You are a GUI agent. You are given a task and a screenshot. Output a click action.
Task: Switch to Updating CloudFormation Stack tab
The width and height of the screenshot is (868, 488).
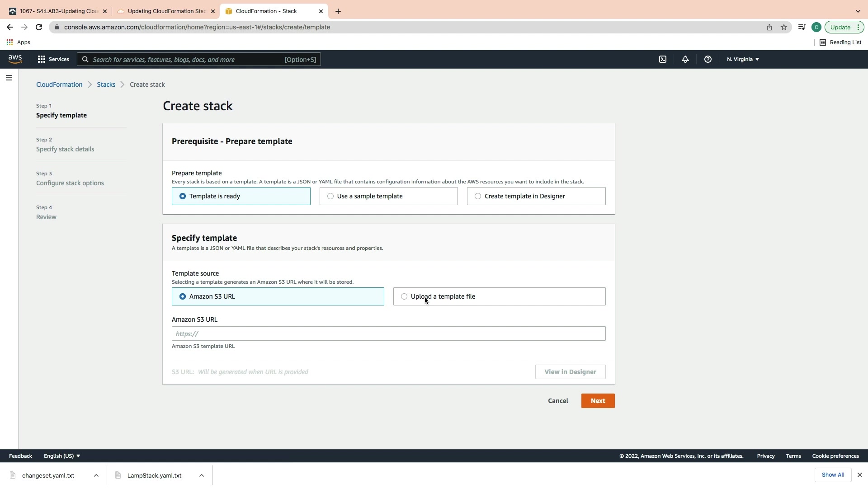(x=166, y=11)
